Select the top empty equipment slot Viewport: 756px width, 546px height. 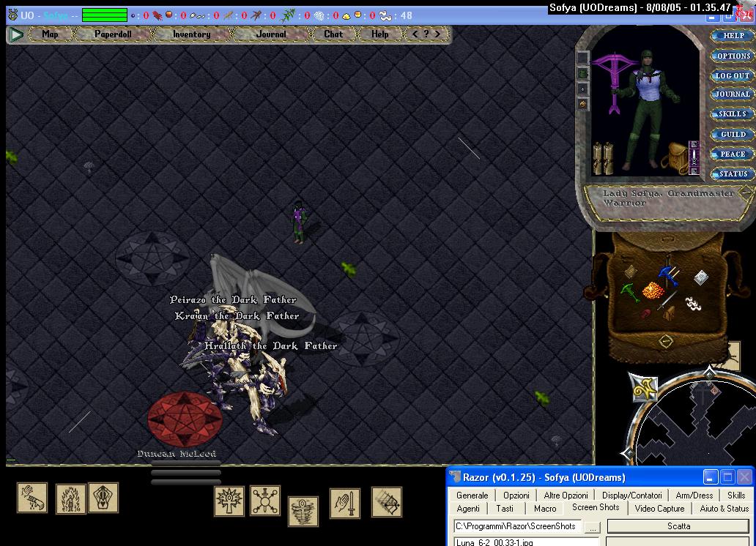tap(583, 59)
